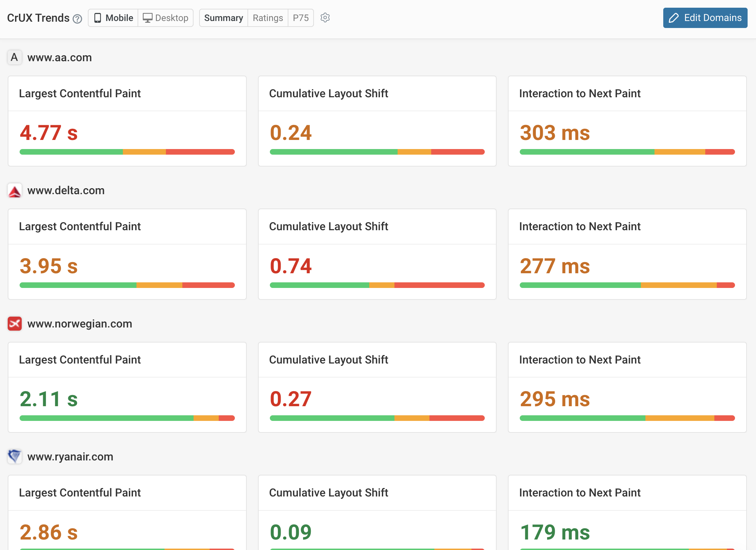Select the P75 tab
Screen dimensions: 756x550
click(x=301, y=18)
